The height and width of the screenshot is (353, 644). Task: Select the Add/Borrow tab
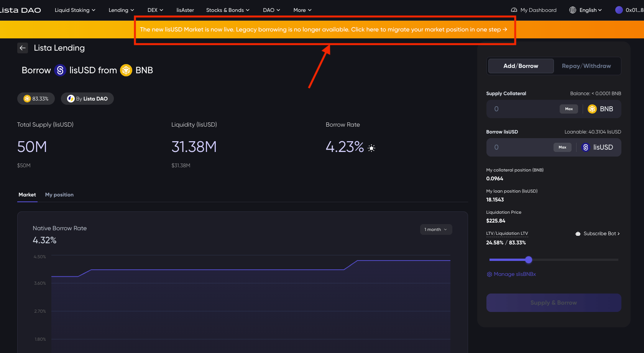click(x=521, y=66)
